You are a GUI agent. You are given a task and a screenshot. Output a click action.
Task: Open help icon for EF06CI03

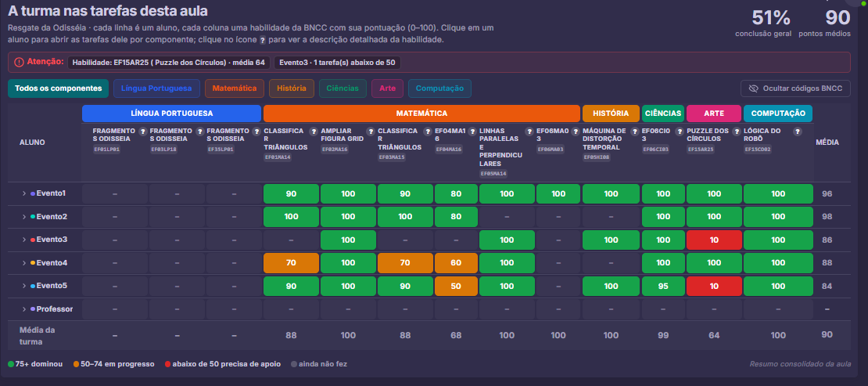pyautogui.click(x=680, y=132)
